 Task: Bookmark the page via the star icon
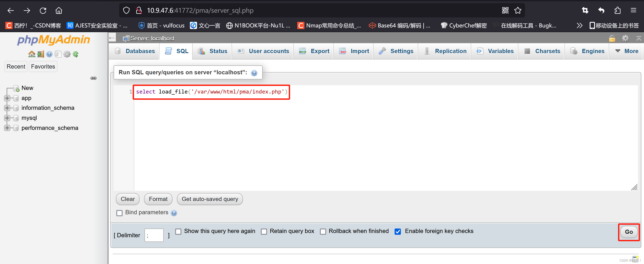coord(518,10)
